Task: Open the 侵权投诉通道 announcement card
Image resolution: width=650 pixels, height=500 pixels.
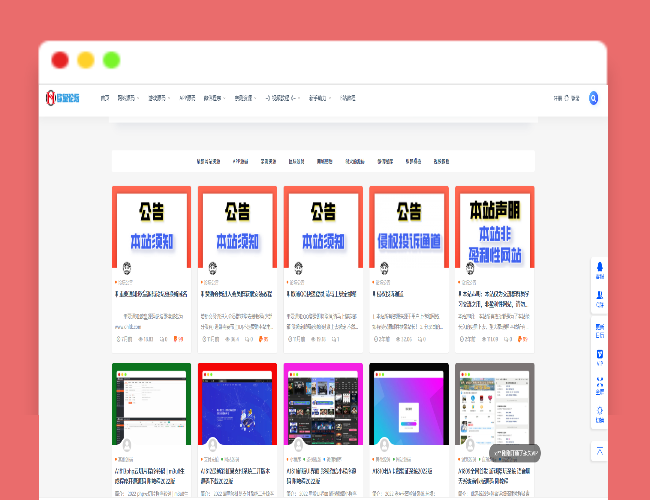Action: coord(409,226)
